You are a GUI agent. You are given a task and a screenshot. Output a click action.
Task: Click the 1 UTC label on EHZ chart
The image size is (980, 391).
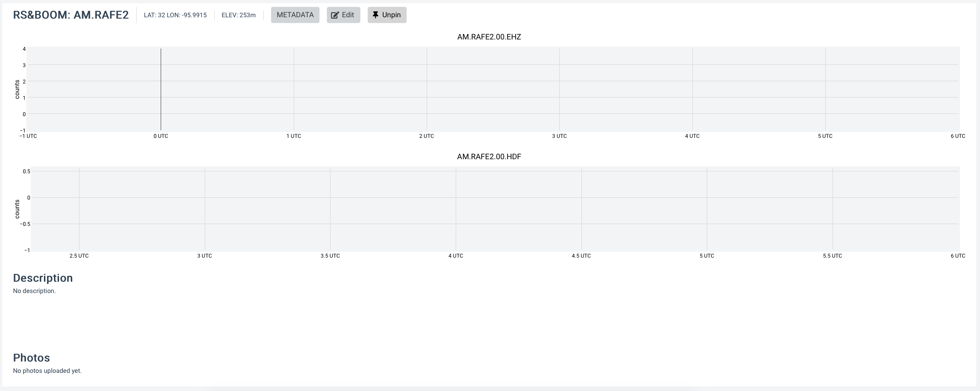294,136
